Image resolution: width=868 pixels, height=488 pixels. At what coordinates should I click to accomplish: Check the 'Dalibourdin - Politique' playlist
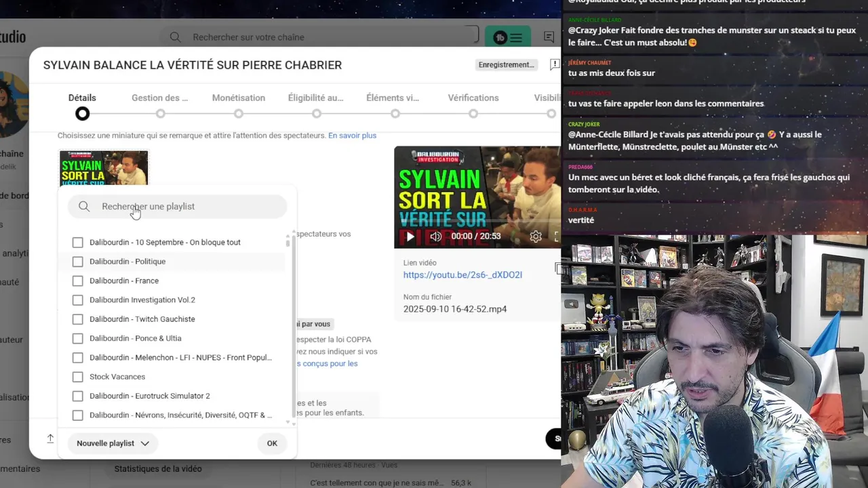pos(77,262)
